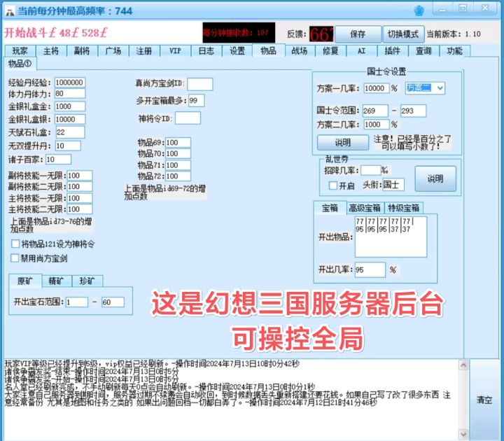Go to the 查询 tab
Image resolution: width=504 pixels, height=441 pixels.
[x=423, y=51]
